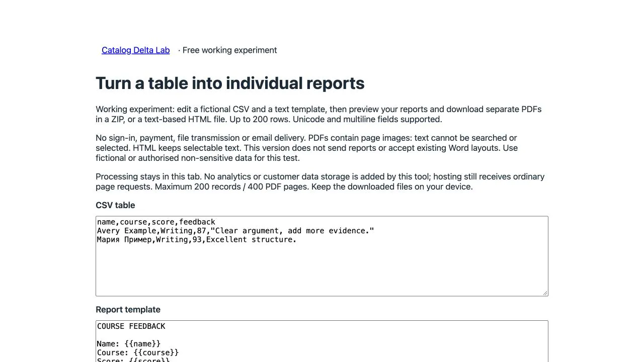Place cursor in the name,course,score,feedback header line
This screenshot has width=644, height=362.
[x=156, y=222]
